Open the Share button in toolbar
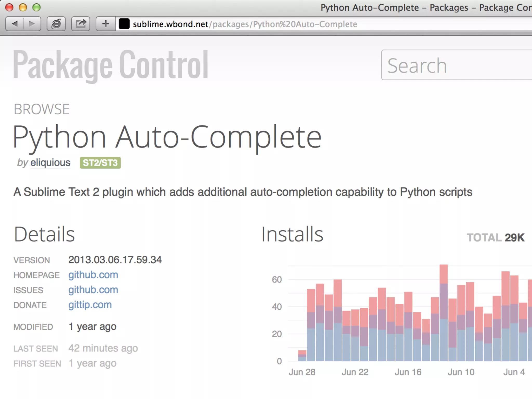Screen dimensions: 532x399 point(81,24)
